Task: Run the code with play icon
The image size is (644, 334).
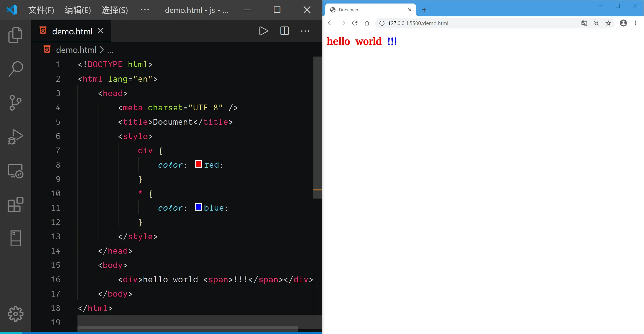Action: tap(263, 31)
